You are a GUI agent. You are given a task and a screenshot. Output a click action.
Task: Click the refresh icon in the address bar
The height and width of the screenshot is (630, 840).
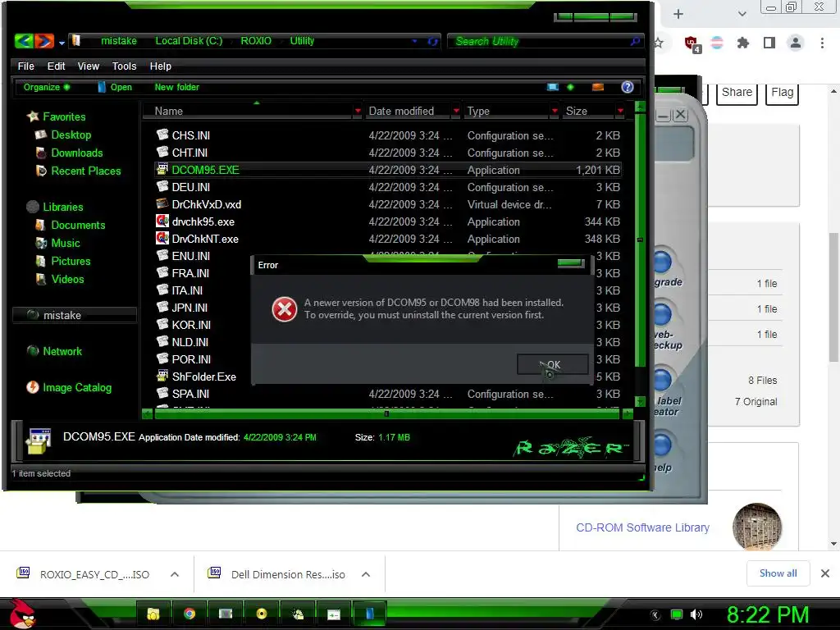click(432, 41)
